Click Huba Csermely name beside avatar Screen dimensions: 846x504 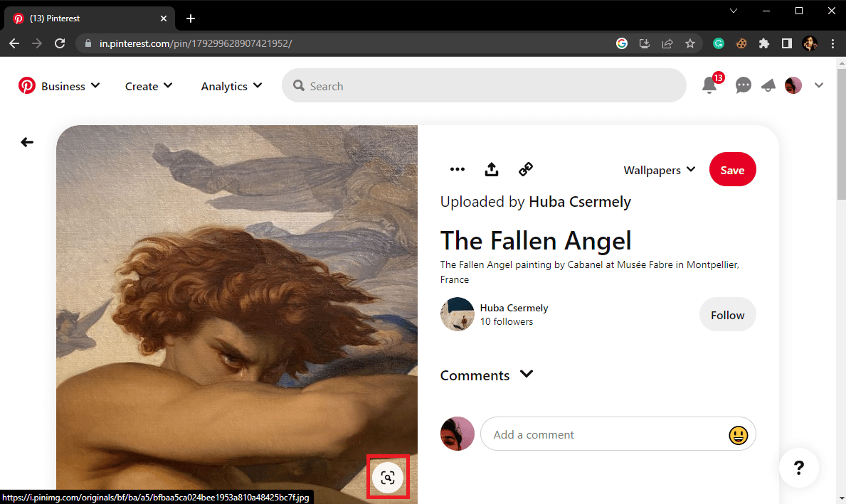coord(514,308)
